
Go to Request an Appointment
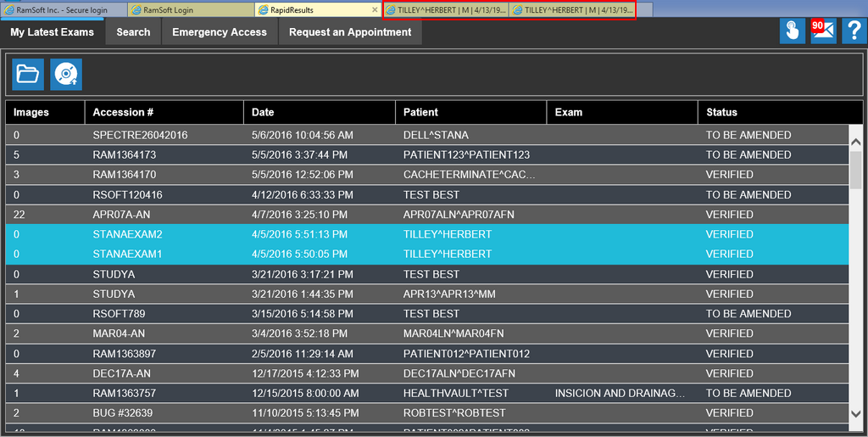click(350, 32)
